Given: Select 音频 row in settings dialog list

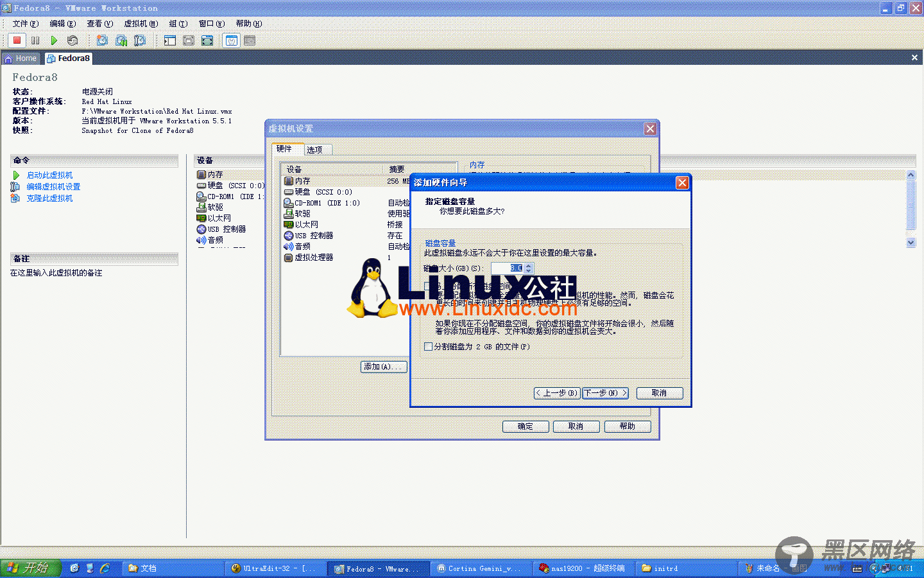Looking at the screenshot, I should (302, 247).
